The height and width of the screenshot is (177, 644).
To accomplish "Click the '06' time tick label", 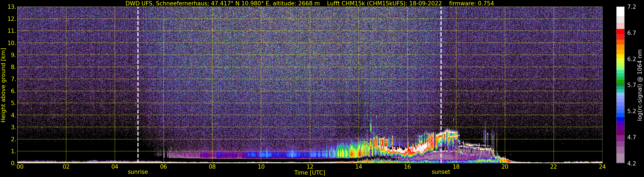I will pos(164,167).
